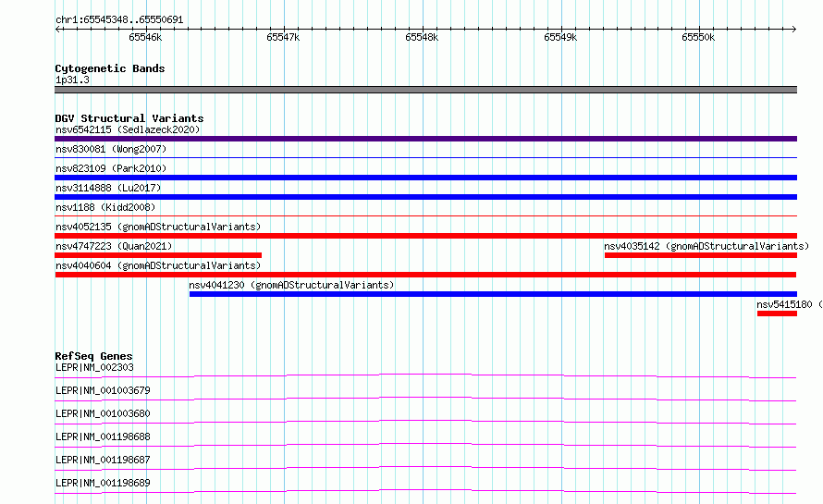
Task: Open variant nsv4052135 gnomAD label
Action: tap(158, 227)
